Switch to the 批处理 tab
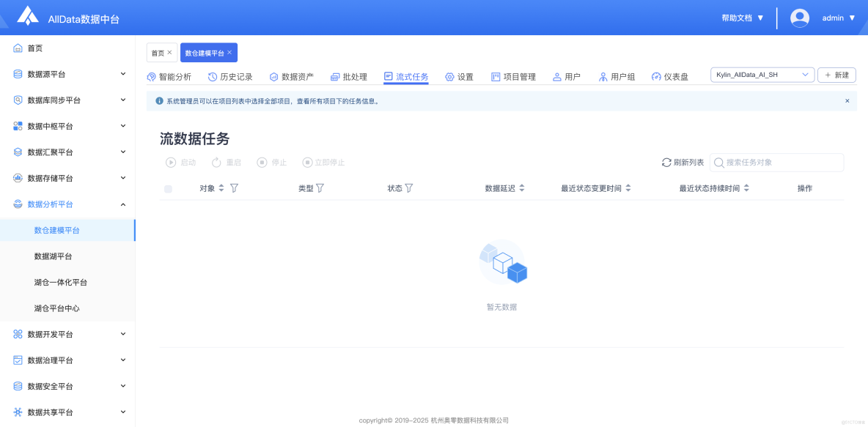Viewport: 868px width, 427px height. coord(350,74)
